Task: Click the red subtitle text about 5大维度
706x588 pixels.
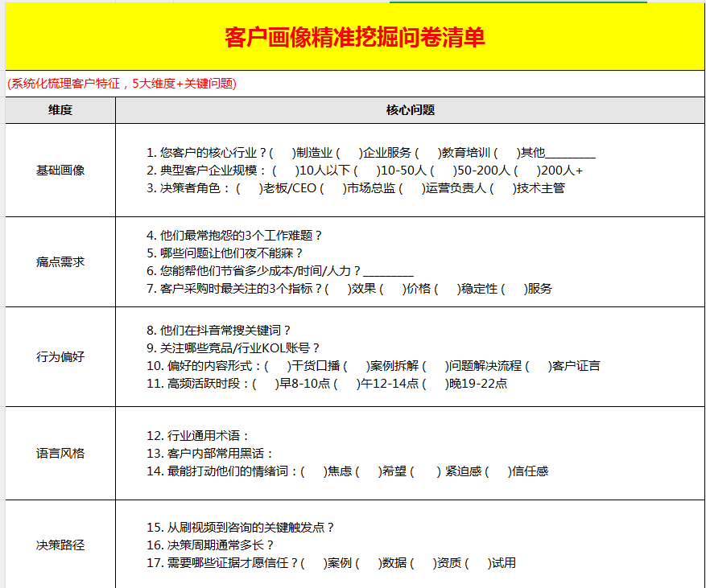Action: [122, 84]
